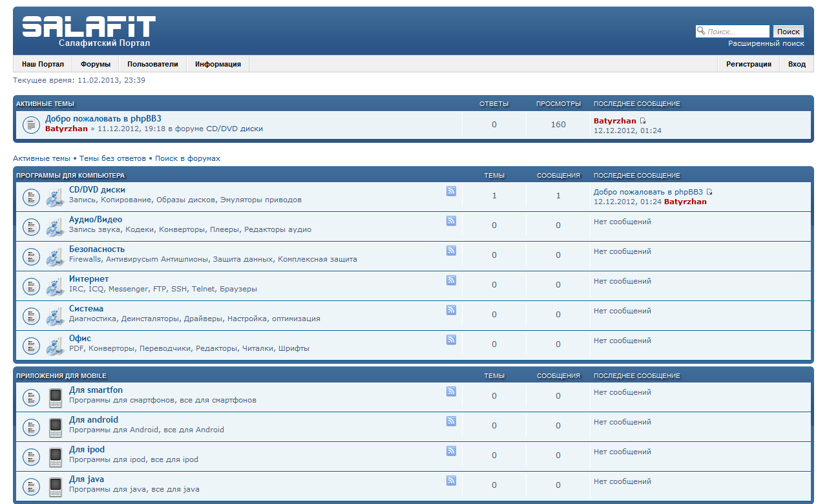Open the Форумы menu item
The height and width of the screenshot is (504, 827).
(x=96, y=64)
